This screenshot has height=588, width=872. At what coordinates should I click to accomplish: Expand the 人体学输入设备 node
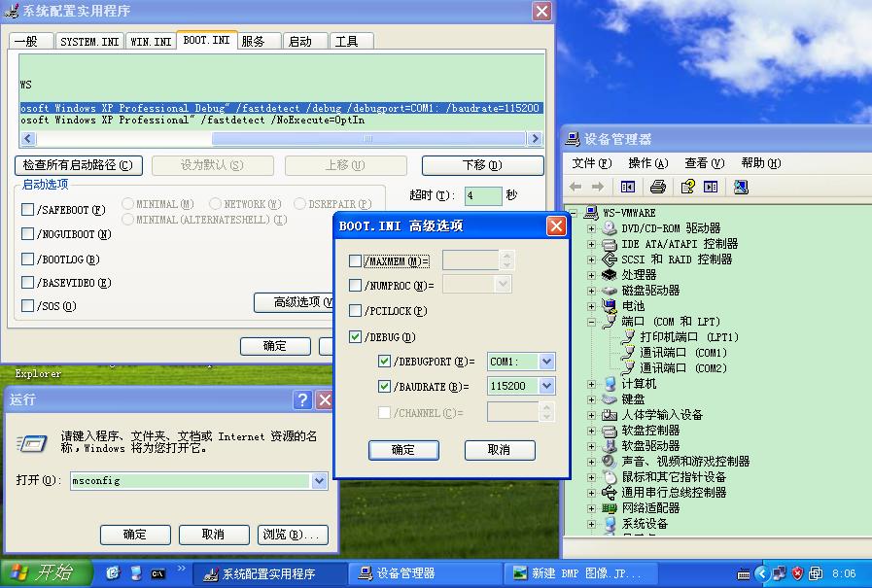[591, 415]
